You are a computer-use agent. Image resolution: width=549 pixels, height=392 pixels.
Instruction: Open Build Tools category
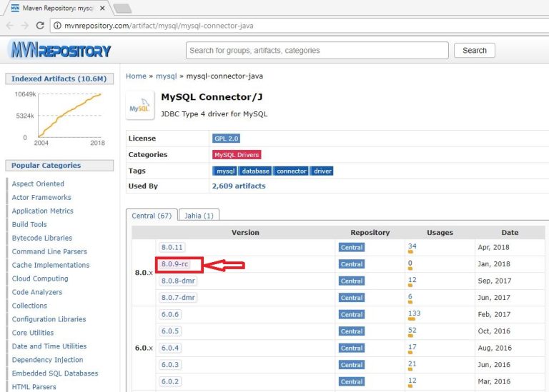[x=29, y=224]
